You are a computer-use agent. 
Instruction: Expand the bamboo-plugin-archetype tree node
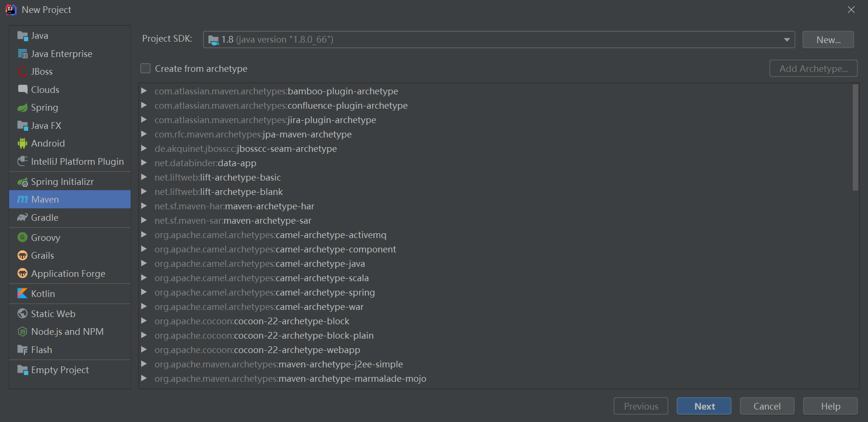[144, 91]
